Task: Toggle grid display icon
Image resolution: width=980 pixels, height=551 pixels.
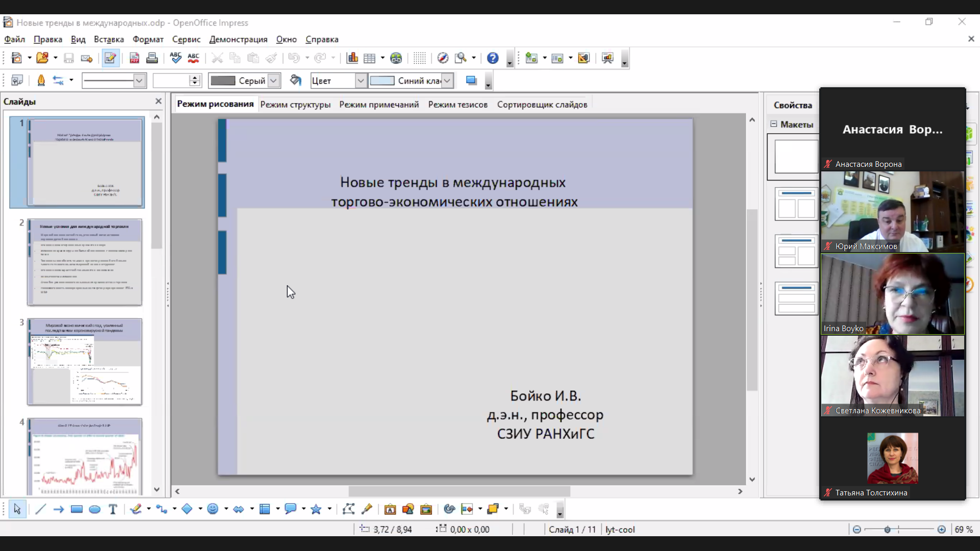Action: pyautogui.click(x=420, y=58)
